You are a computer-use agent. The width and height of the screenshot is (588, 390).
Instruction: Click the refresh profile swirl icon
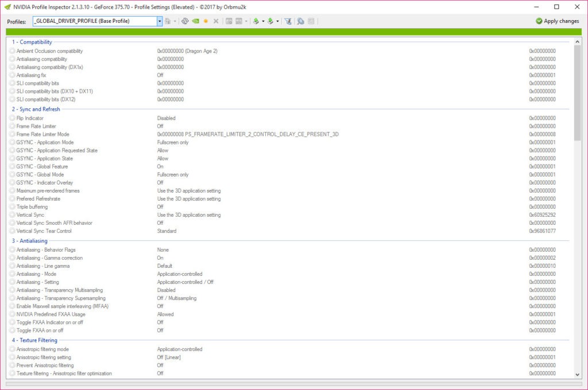pyautogui.click(x=185, y=21)
